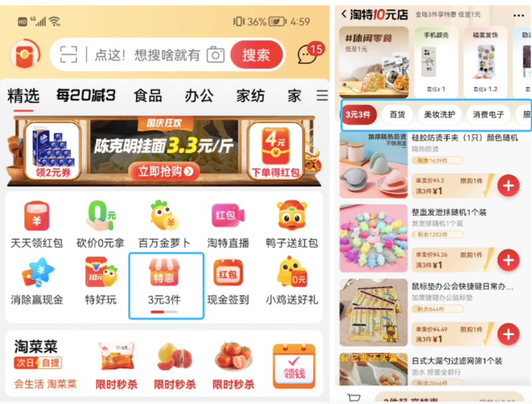This screenshot has height=404, width=532.
Task: Add 硅胶防烫手夹 with plus button
Action: coord(508,186)
